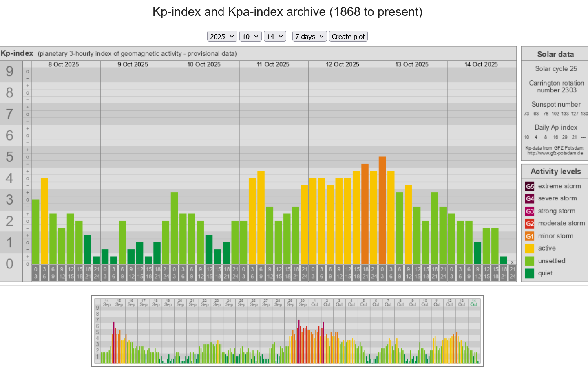Click the 12 Oct 2025 day header

(343, 64)
